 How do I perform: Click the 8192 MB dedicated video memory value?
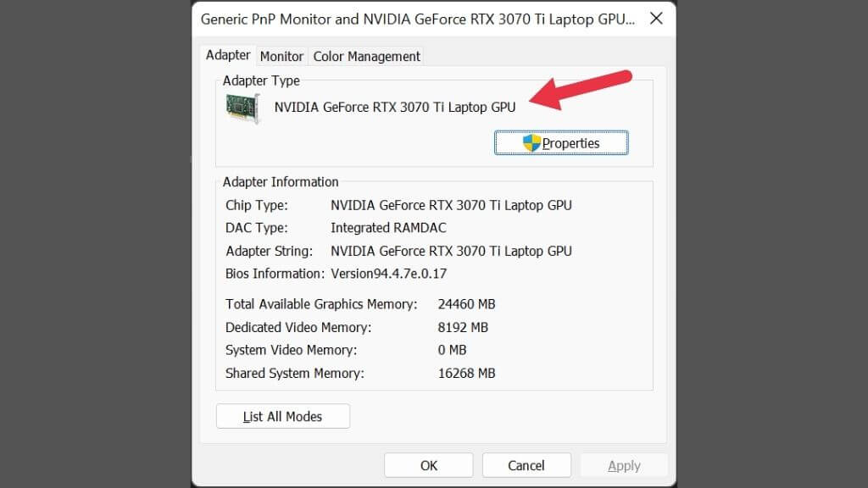pyautogui.click(x=463, y=327)
